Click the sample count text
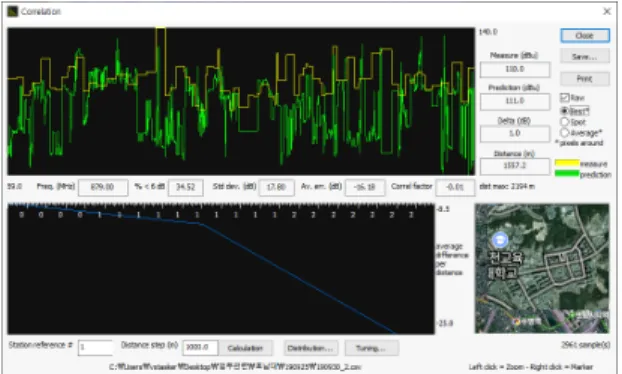Viewport: 622px width, 374px height. click(586, 345)
